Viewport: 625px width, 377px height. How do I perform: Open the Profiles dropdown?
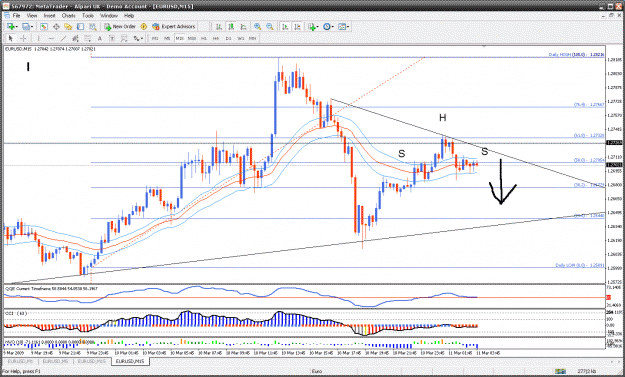28,27
